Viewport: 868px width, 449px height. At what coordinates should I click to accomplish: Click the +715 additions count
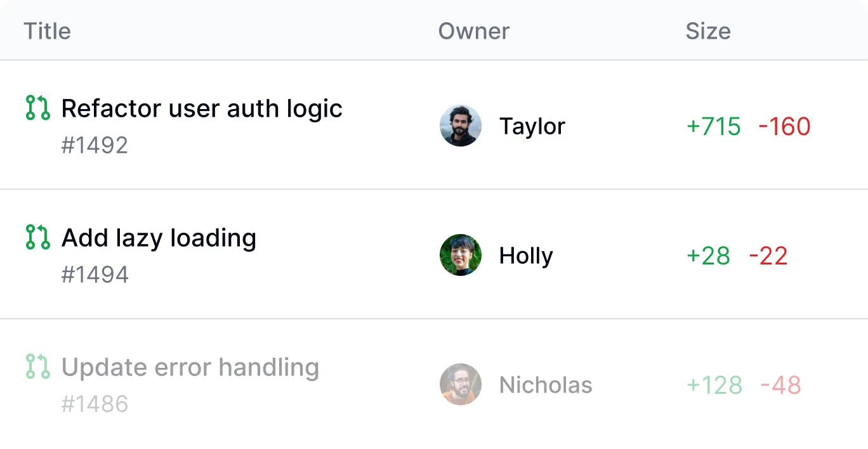[x=713, y=126]
